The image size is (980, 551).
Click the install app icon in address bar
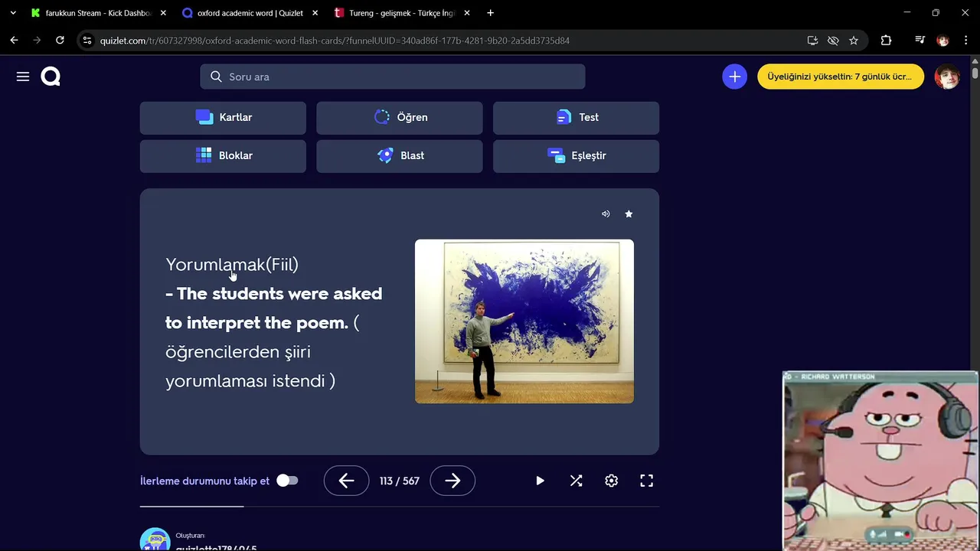(x=813, y=41)
